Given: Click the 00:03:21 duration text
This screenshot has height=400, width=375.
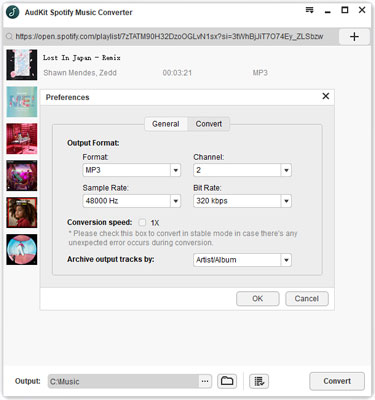Looking at the screenshot, I should tap(177, 73).
